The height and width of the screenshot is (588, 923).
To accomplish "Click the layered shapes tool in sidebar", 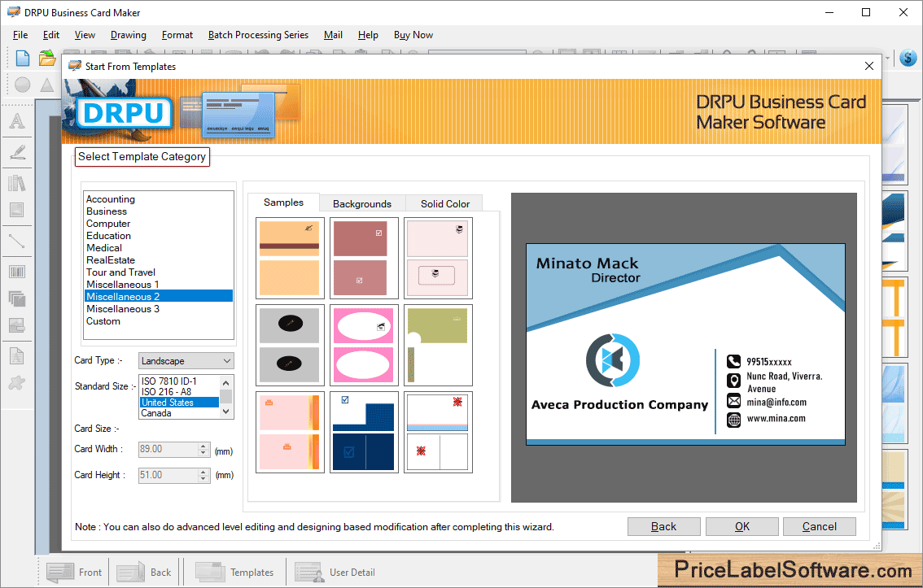I will [17, 298].
